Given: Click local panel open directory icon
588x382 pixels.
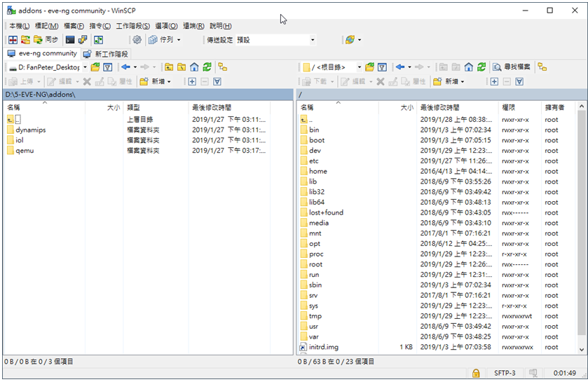Looking at the screenshot, I should [x=95, y=67].
